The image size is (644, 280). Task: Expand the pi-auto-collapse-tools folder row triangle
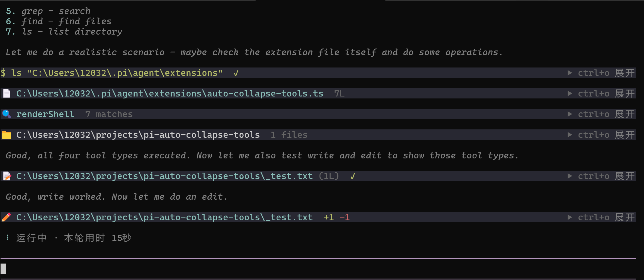(x=570, y=135)
